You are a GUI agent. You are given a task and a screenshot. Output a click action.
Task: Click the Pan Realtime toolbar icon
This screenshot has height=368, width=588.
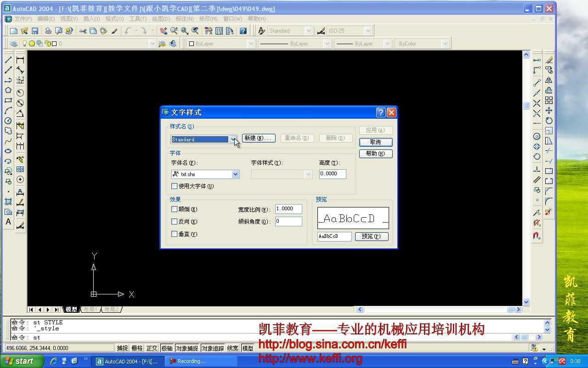click(164, 31)
